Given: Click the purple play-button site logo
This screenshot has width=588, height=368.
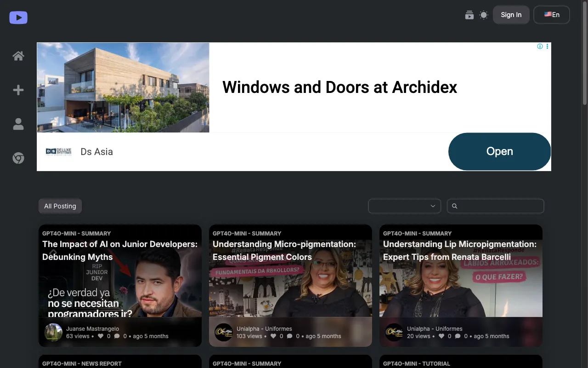Looking at the screenshot, I should pyautogui.click(x=18, y=17).
